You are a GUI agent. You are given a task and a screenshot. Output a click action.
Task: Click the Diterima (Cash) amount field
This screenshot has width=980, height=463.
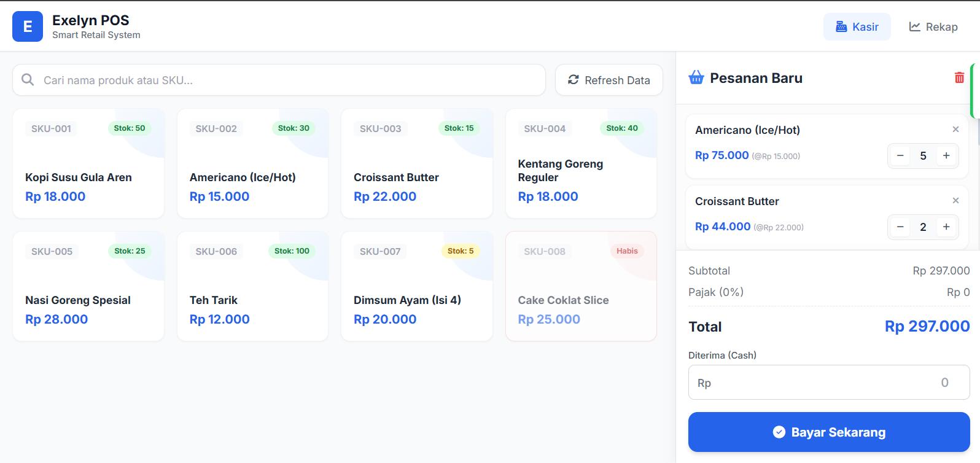click(x=829, y=383)
